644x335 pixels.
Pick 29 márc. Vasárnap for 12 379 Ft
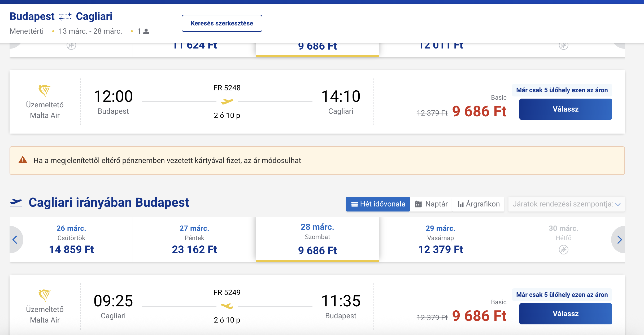[440, 239]
